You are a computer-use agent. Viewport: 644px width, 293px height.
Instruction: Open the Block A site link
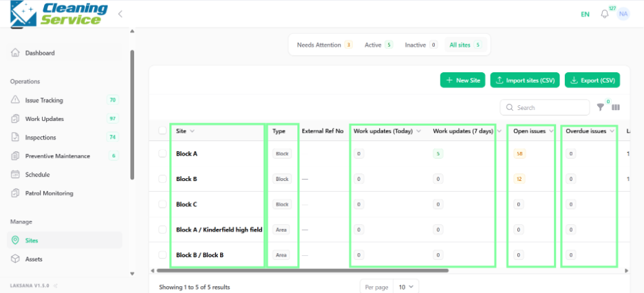coord(186,154)
